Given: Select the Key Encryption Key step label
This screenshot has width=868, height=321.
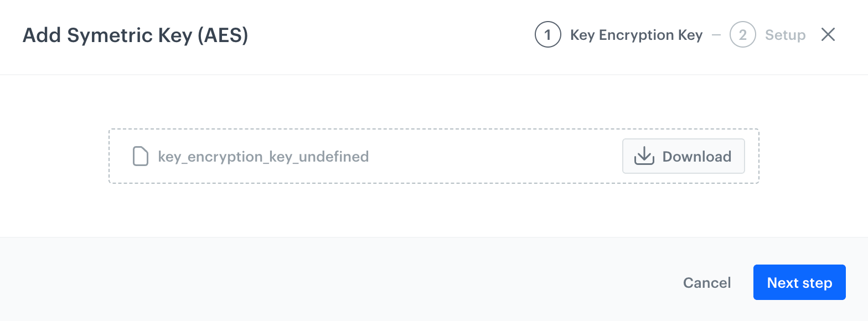Looking at the screenshot, I should pos(635,35).
